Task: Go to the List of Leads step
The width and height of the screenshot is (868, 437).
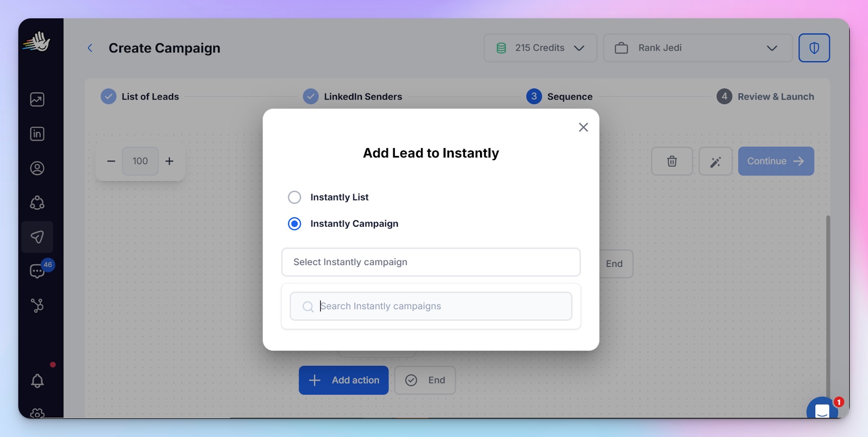Action: [x=140, y=97]
